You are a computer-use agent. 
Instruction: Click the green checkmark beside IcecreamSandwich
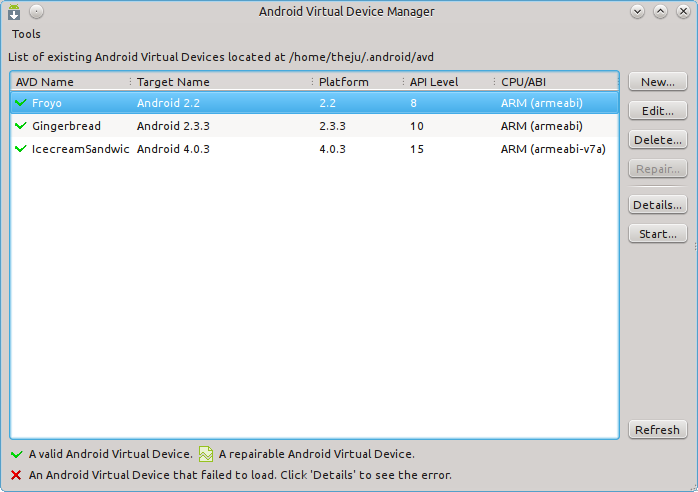click(20, 149)
